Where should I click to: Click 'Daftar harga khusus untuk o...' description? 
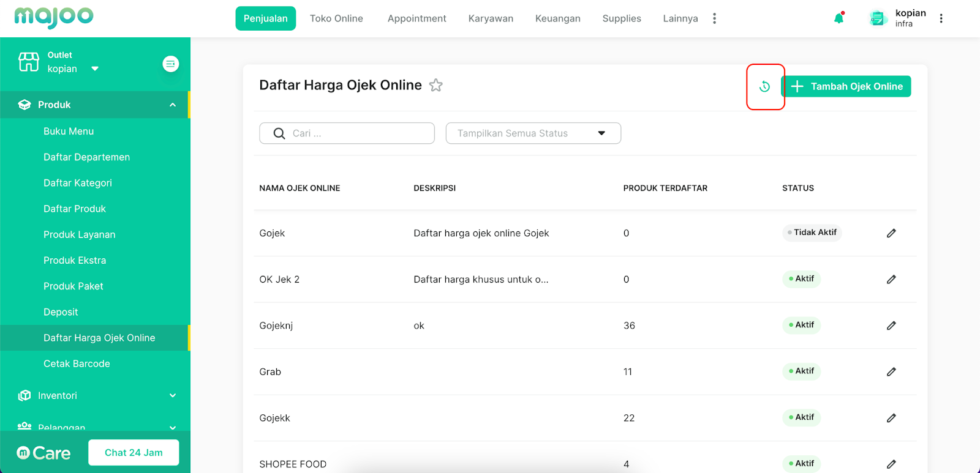(481, 280)
